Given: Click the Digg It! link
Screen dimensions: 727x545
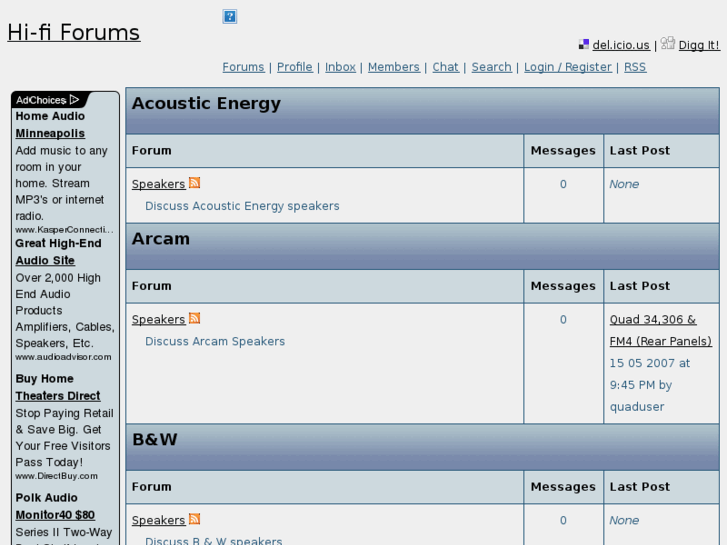Looking at the screenshot, I should tap(699, 45).
